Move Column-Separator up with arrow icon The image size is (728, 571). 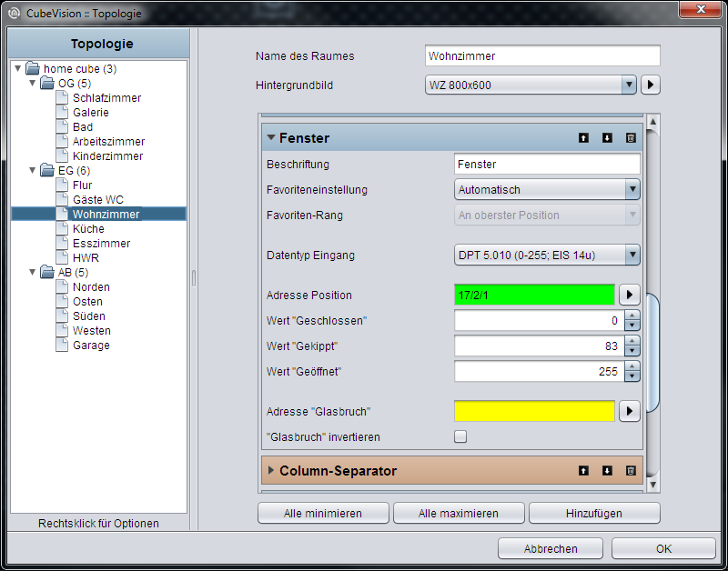coord(583,471)
